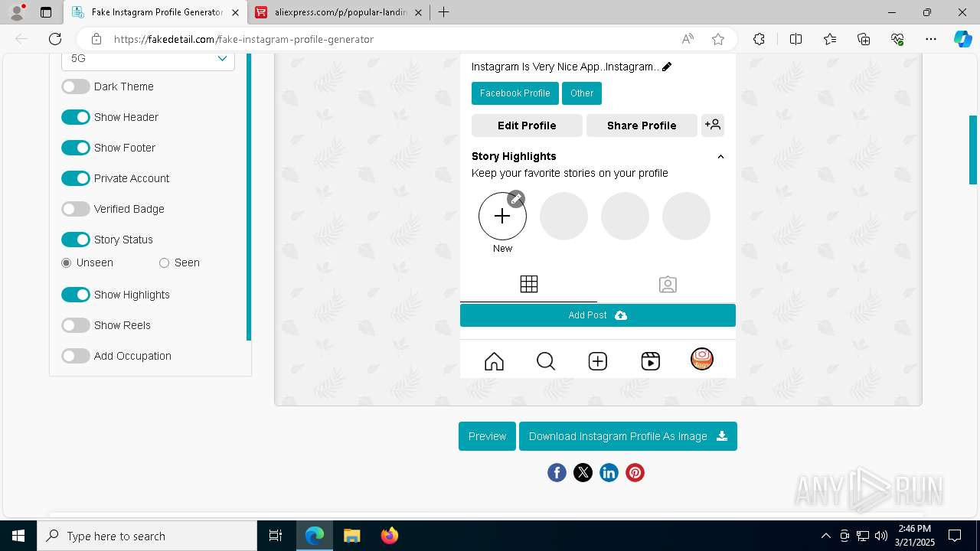The width and height of the screenshot is (980, 551).
Task: Open Split screen view icon
Action: pyautogui.click(x=795, y=39)
